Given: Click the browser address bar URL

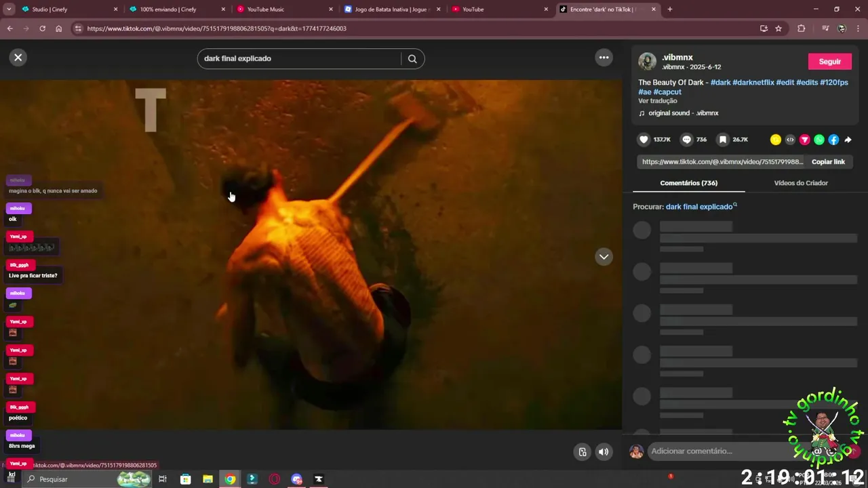Looking at the screenshot, I should [217, 28].
